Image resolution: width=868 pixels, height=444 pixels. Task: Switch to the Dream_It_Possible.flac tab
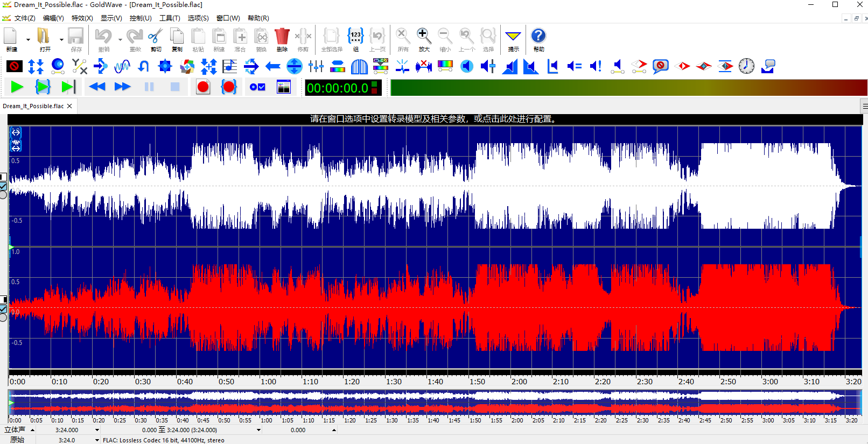pyautogui.click(x=33, y=106)
